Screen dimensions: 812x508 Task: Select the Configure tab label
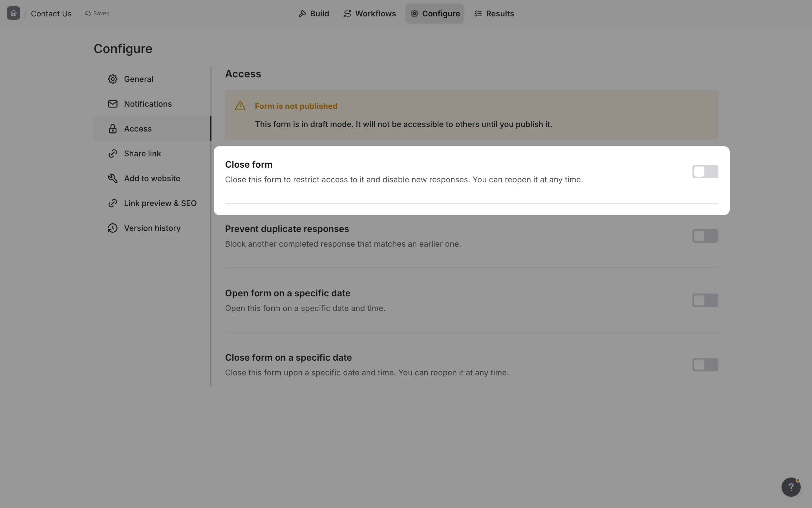coord(441,14)
